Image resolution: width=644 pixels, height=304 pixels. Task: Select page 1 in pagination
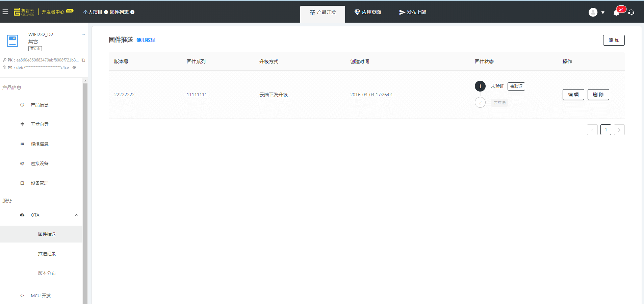tap(606, 130)
